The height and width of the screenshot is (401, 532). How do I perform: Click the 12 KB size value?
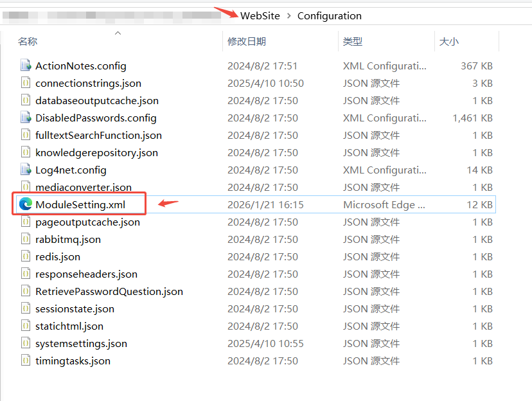click(x=479, y=204)
